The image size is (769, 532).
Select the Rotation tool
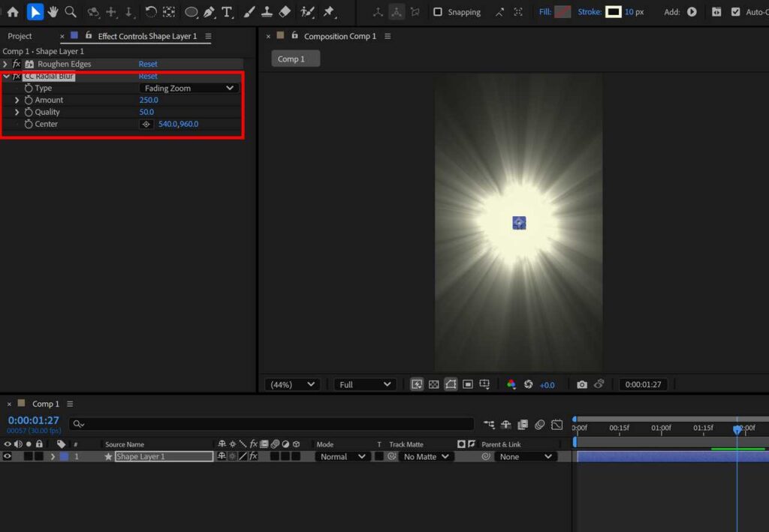150,12
